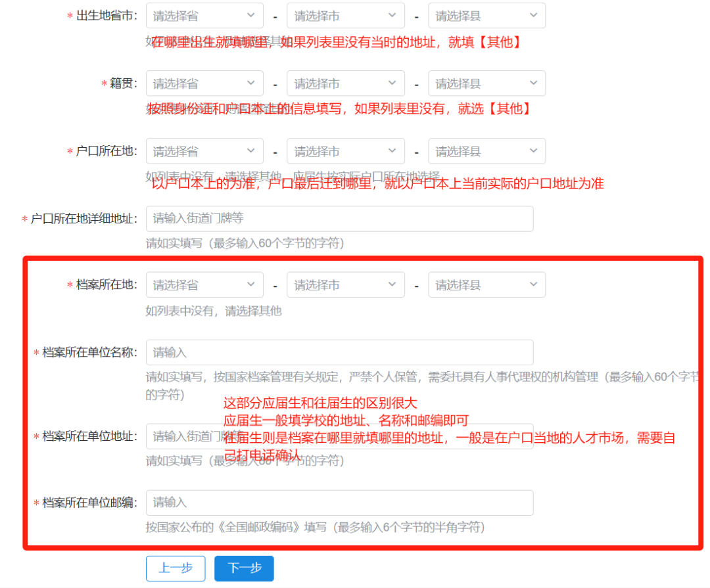The height and width of the screenshot is (588, 710).
Task: Expand the 籍贯 city selector
Action: click(346, 83)
